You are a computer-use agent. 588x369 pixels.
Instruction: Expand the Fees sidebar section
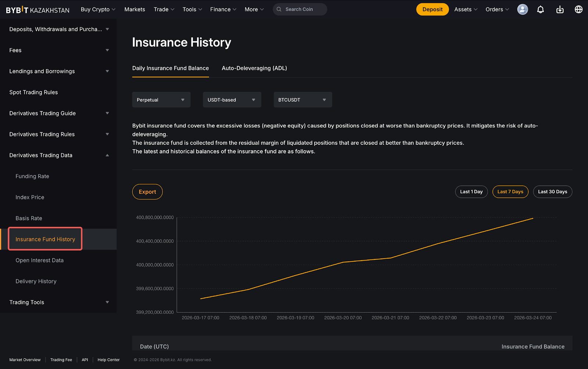coord(107,50)
